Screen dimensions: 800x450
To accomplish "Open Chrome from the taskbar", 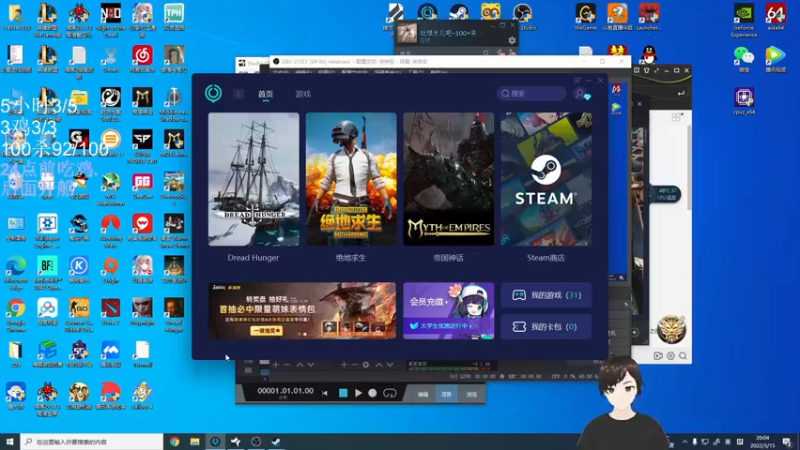I will tap(174, 442).
